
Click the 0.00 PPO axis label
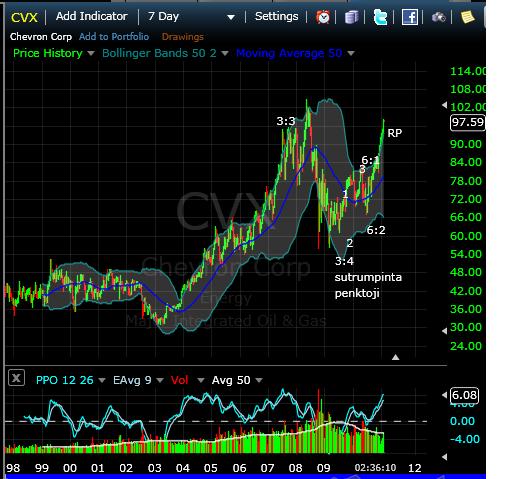pyautogui.click(x=462, y=421)
